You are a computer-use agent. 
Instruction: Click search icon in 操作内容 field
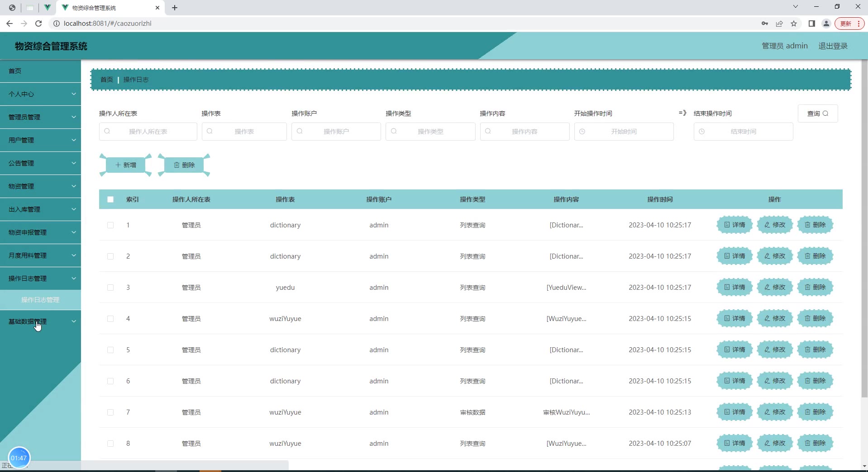[488, 131]
